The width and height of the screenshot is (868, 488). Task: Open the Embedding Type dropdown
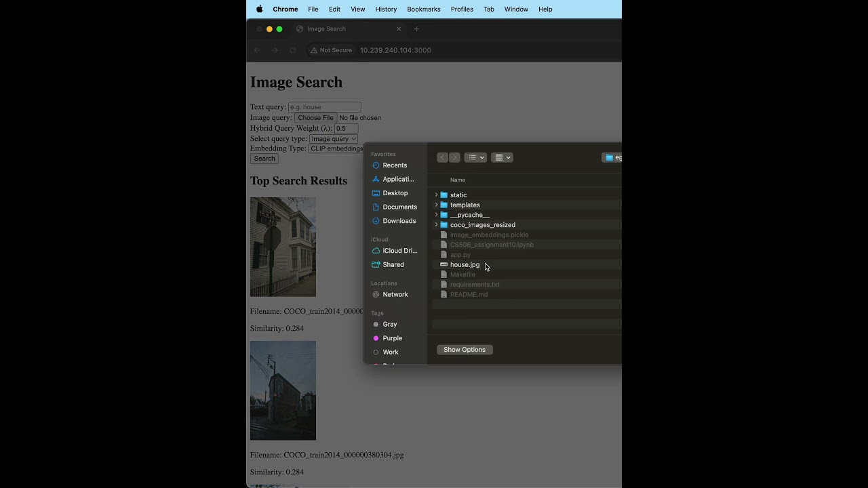pyautogui.click(x=336, y=148)
